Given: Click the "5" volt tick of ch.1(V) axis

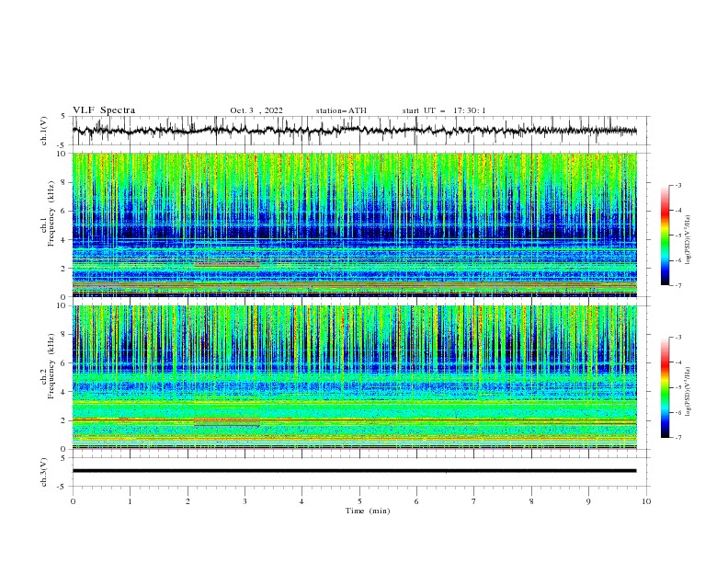Looking at the screenshot, I should tap(63, 116).
